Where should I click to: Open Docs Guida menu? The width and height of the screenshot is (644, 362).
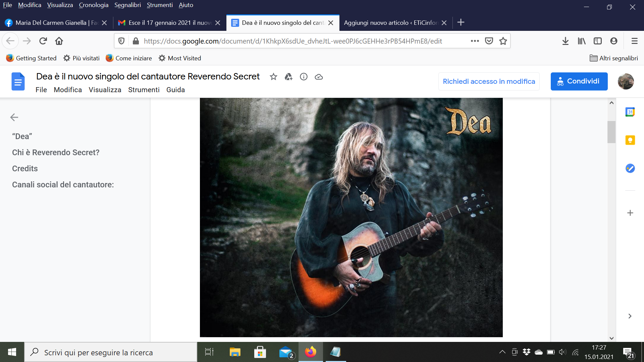pyautogui.click(x=176, y=90)
